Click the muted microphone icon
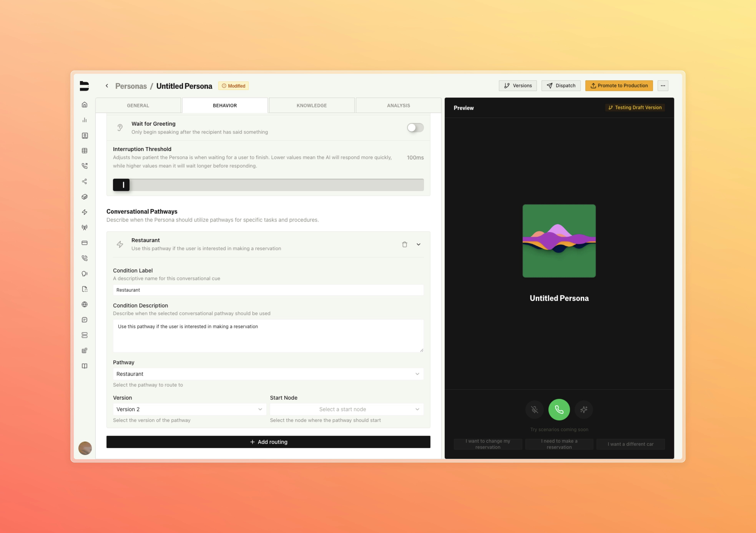This screenshot has width=756, height=533. coord(534,409)
